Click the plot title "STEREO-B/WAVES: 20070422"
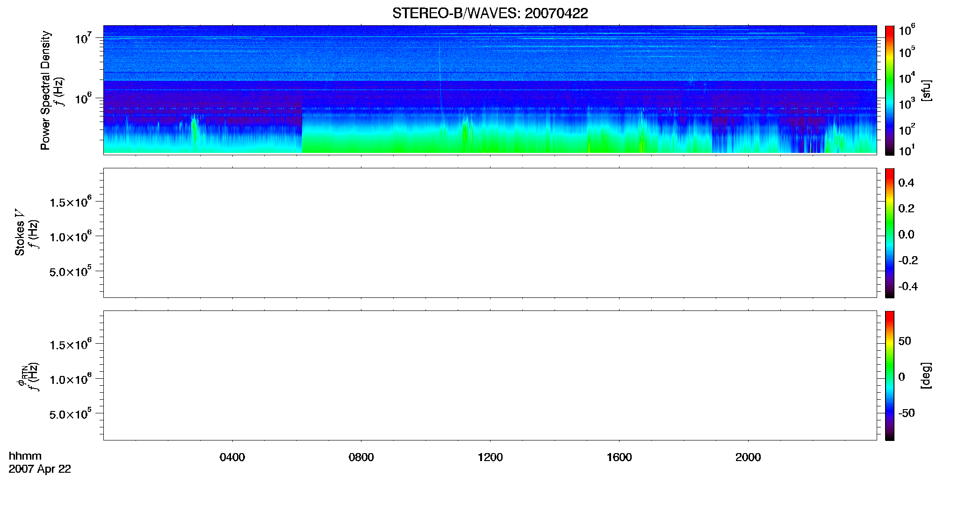Screen dimensions: 980x505 [x=490, y=13]
